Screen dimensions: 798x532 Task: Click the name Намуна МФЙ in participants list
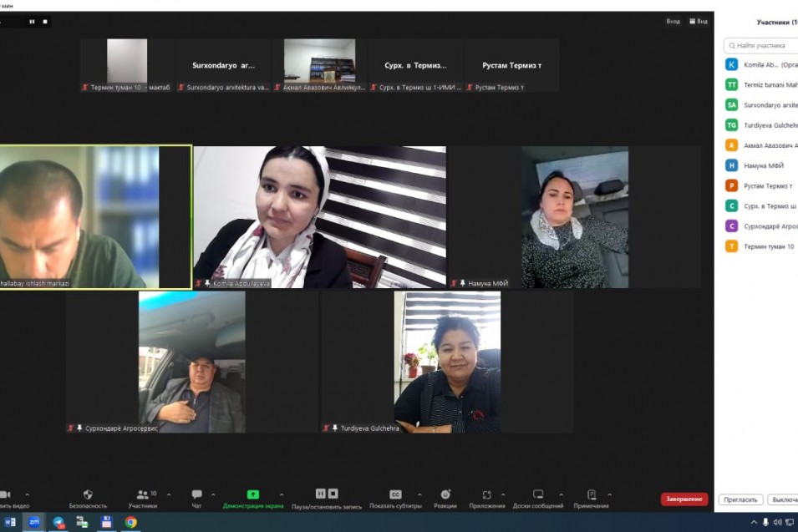764,166
